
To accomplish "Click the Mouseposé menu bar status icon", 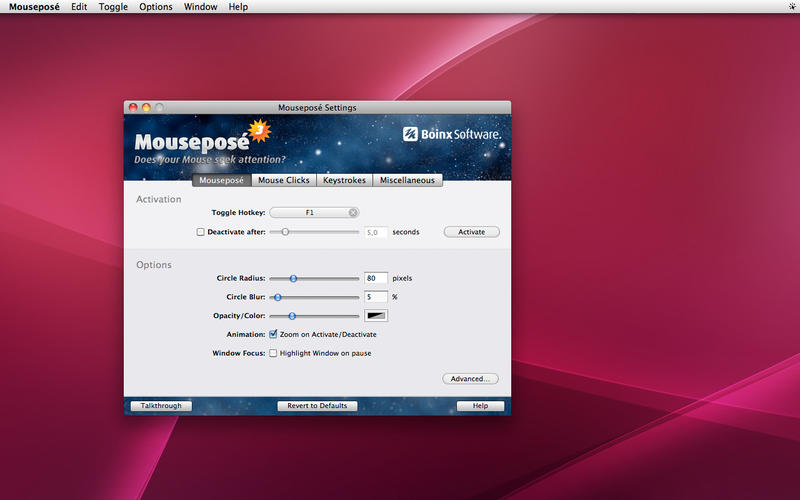I will [791, 6].
